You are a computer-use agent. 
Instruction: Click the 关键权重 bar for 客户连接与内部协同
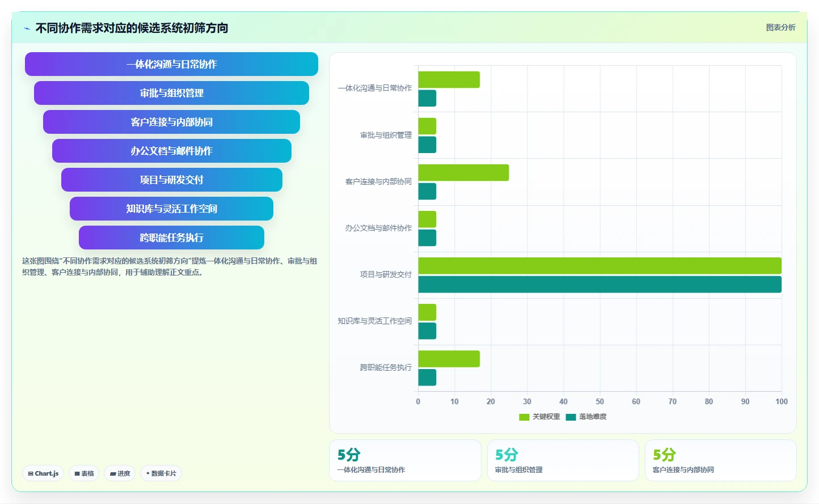[463, 172]
